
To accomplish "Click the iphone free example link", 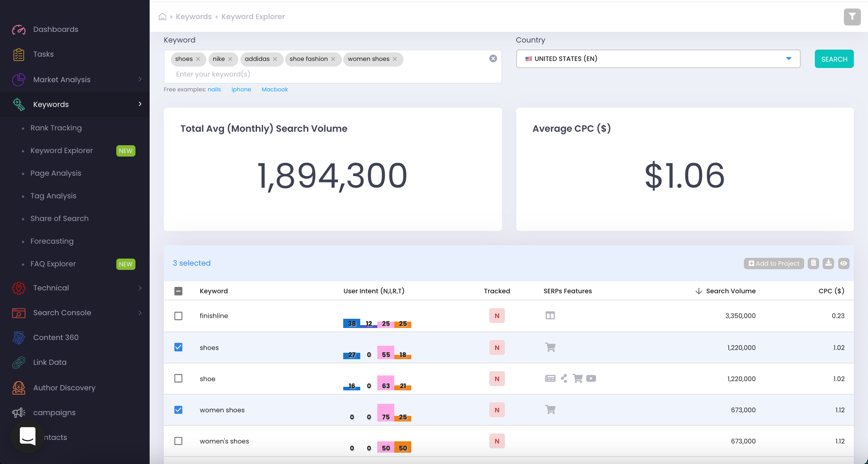I will pyautogui.click(x=241, y=90).
